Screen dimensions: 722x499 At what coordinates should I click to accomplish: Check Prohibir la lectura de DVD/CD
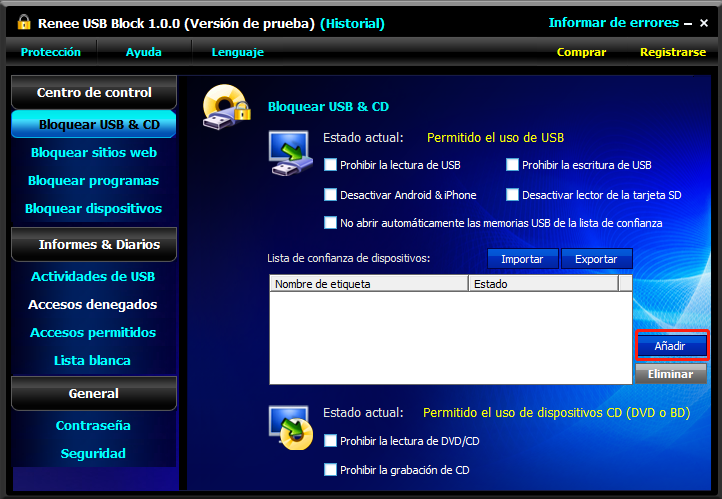pos(331,441)
